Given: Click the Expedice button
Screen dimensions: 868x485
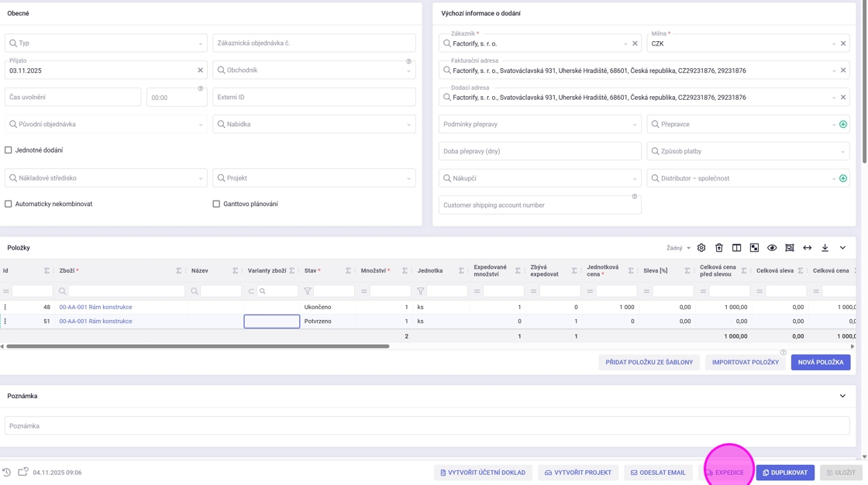Looking at the screenshot, I should pos(724,473).
